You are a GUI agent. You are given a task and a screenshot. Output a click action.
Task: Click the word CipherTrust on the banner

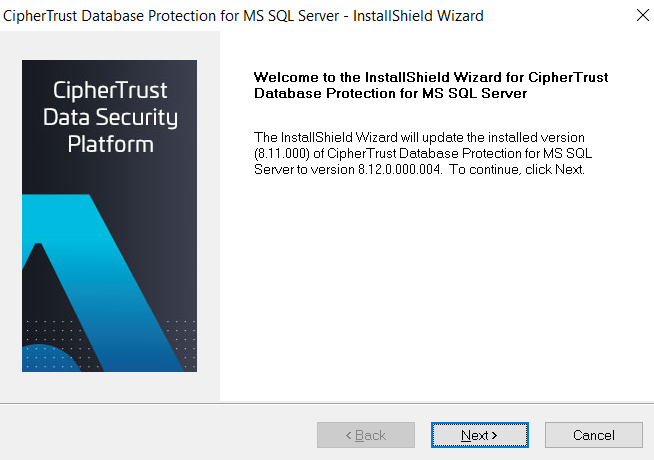(110, 90)
